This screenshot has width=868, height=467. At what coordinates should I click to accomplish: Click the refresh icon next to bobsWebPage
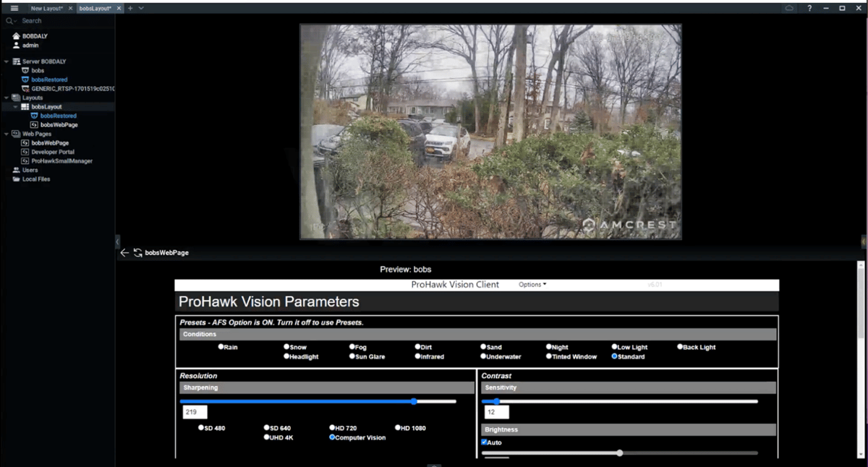(x=137, y=253)
